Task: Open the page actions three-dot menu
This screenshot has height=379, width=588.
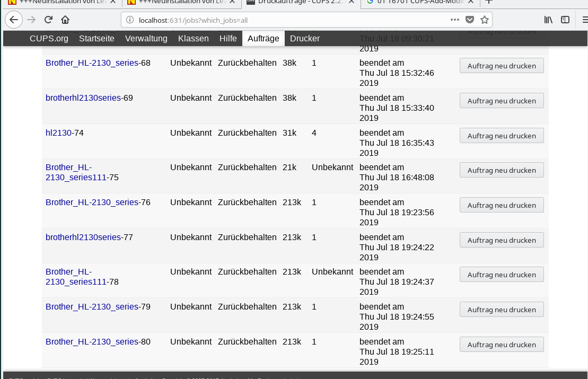Action: point(455,20)
